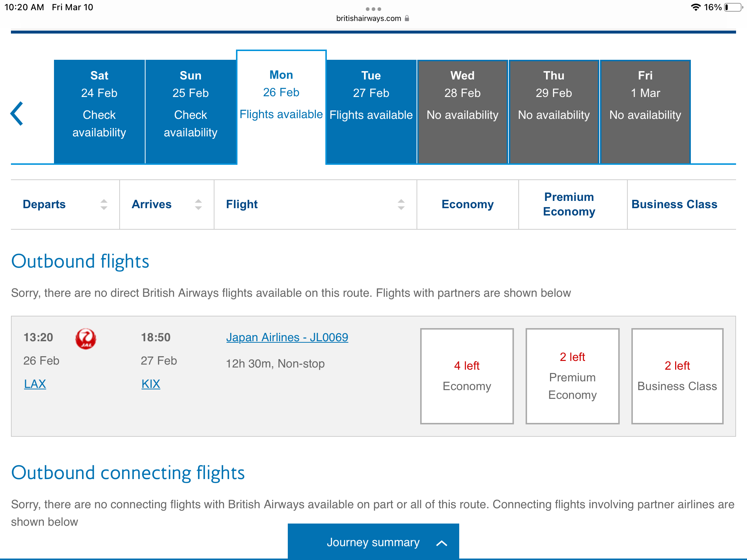Image resolution: width=747 pixels, height=560 pixels.
Task: Tap the 16% battery percentage
Action: (713, 7)
